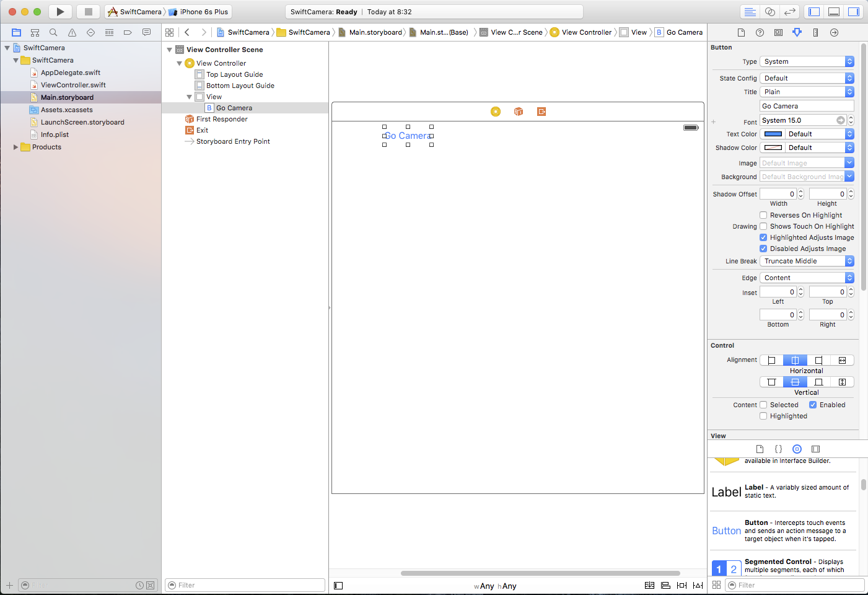Open the Line Break dropdown
This screenshot has height=595, width=868.
[807, 261]
